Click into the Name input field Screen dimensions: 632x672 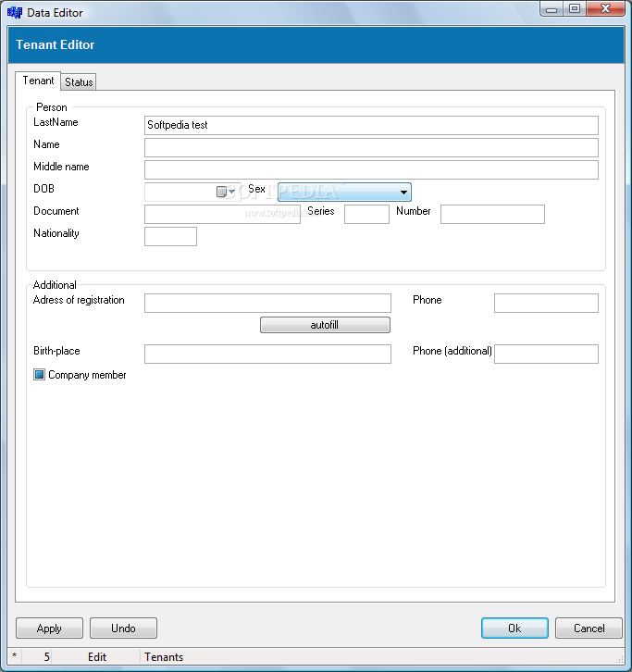tap(371, 147)
